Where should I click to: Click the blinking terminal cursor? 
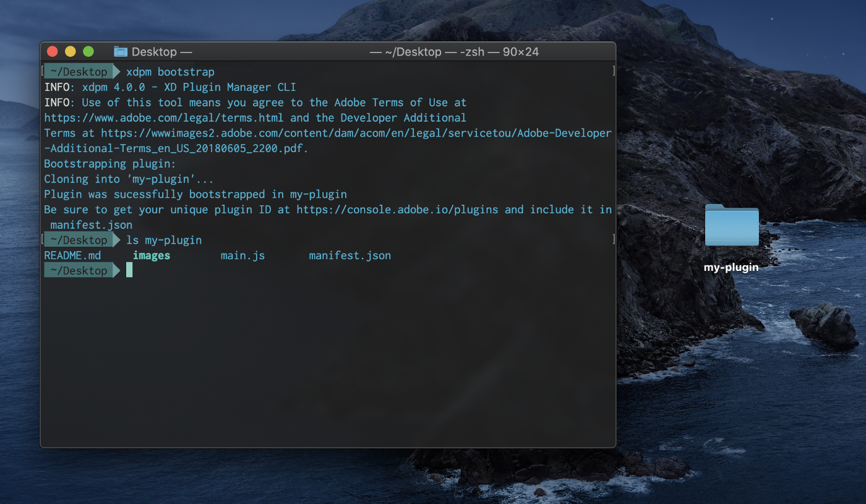(x=129, y=270)
